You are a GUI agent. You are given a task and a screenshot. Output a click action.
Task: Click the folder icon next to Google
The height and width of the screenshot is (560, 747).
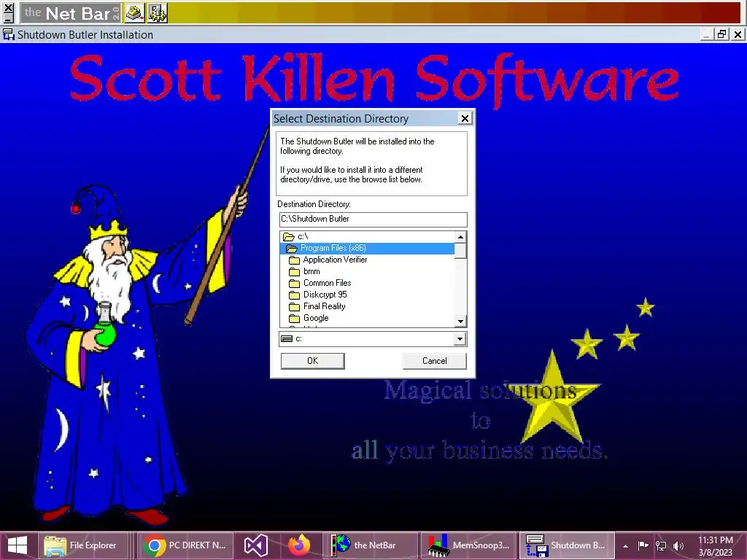295,318
